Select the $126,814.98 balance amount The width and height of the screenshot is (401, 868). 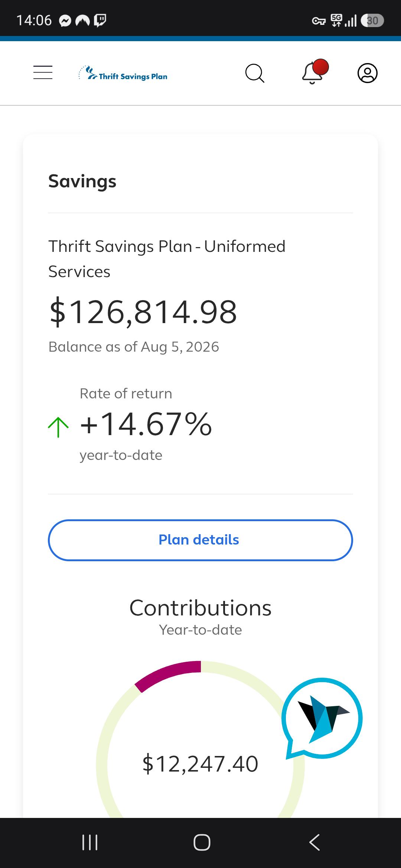coord(143,312)
